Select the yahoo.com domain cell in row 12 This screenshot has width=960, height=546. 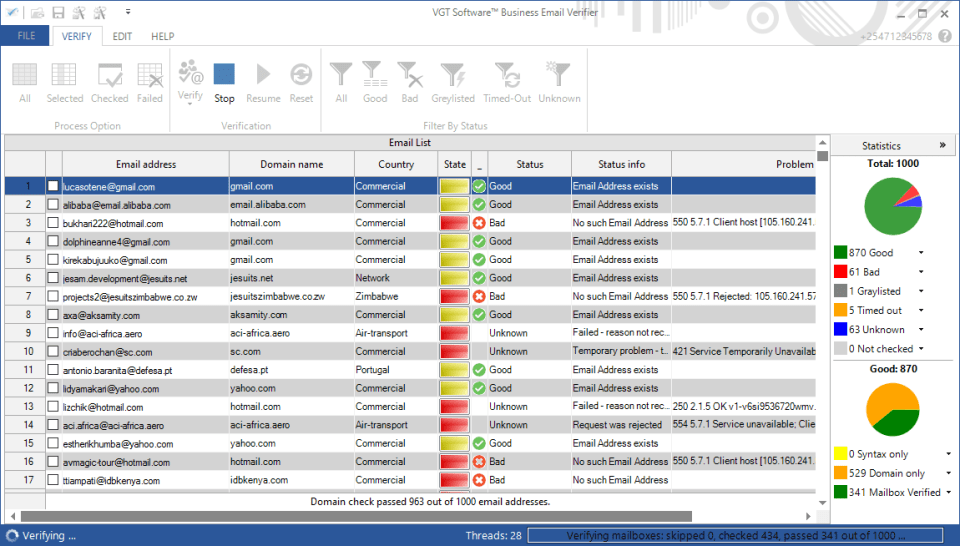291,388
